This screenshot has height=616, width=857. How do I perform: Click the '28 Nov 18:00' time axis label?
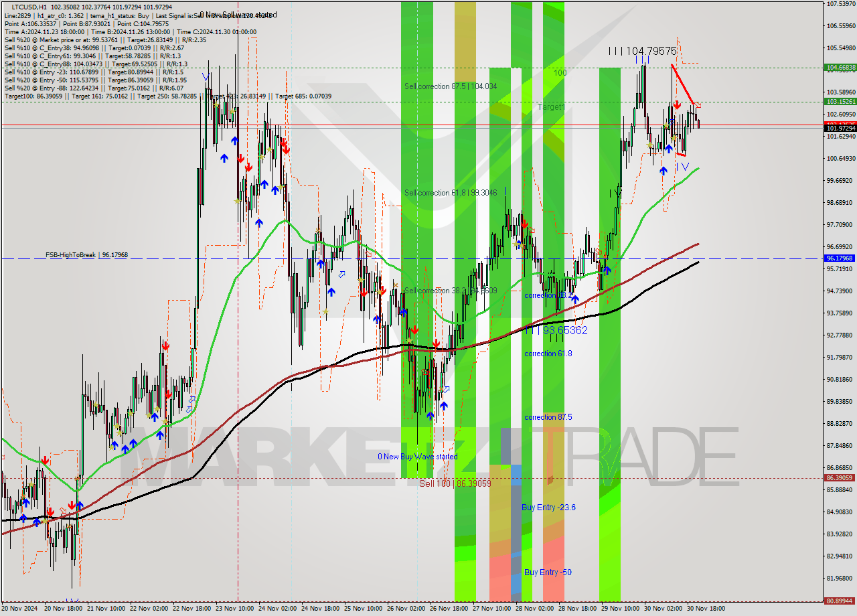[x=578, y=609]
